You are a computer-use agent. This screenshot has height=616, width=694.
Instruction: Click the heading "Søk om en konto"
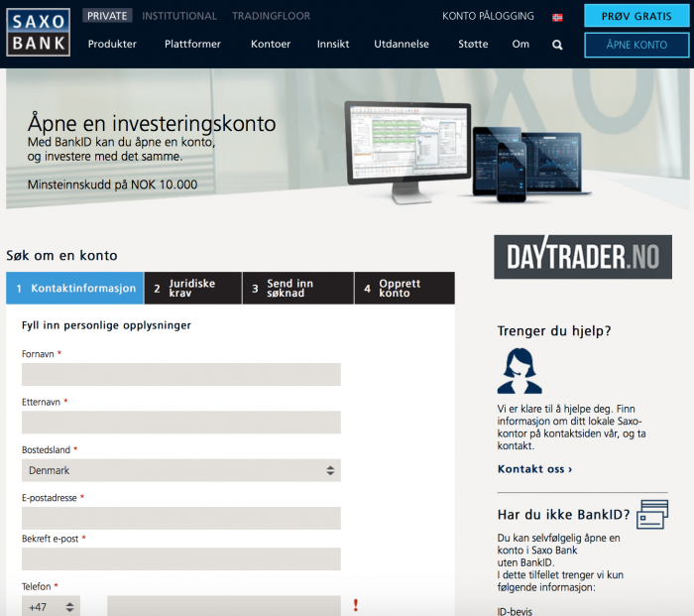tap(61, 256)
